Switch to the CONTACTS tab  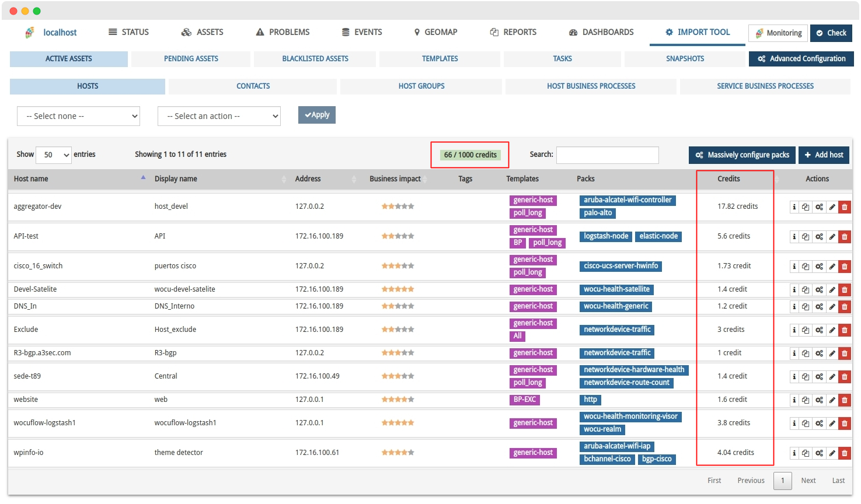[x=253, y=86]
